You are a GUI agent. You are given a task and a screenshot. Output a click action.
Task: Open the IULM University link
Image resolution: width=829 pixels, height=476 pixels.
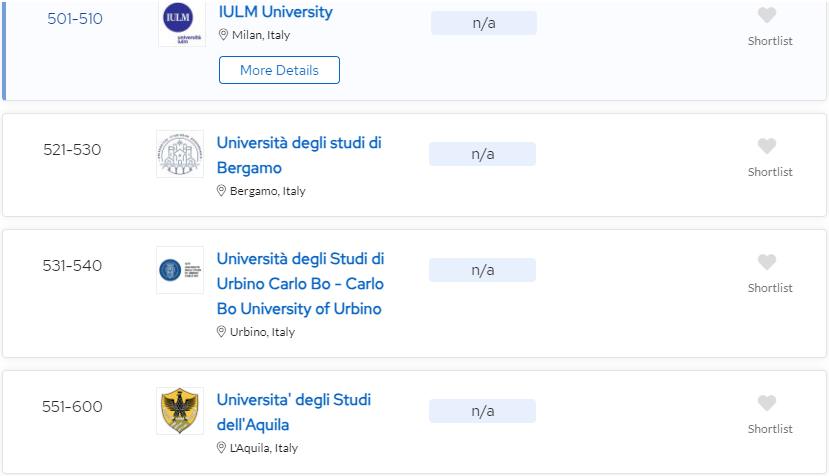[x=275, y=12]
